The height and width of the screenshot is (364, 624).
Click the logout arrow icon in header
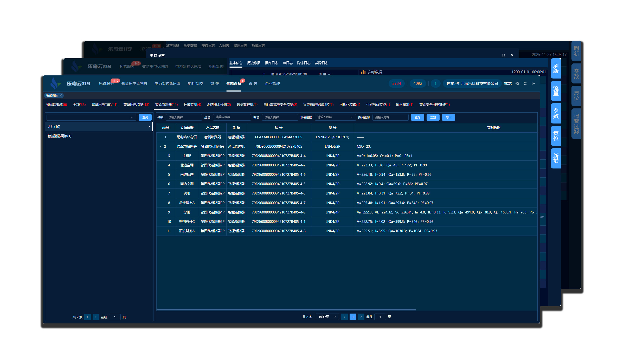(533, 83)
